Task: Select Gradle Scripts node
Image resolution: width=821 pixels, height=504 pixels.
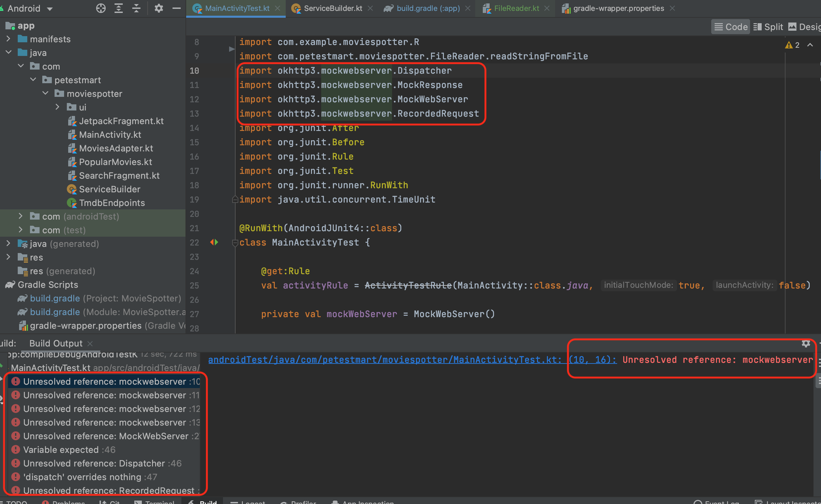Action: coord(42,285)
